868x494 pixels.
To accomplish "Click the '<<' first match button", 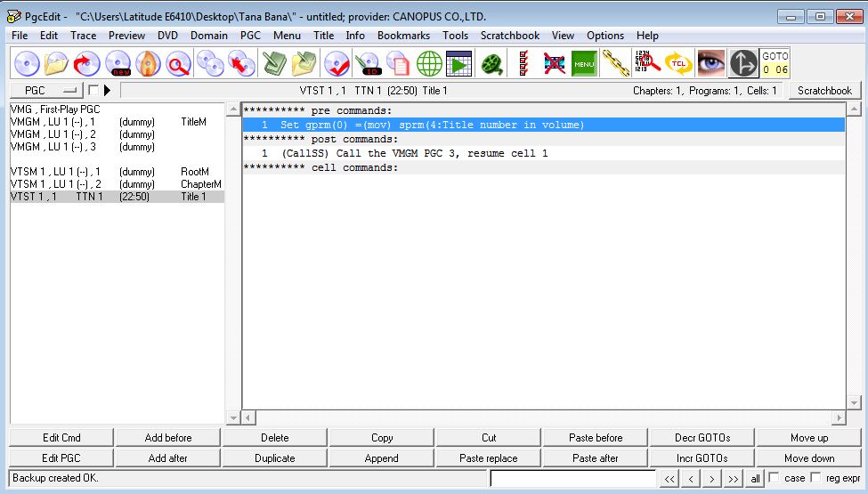I will [669, 479].
